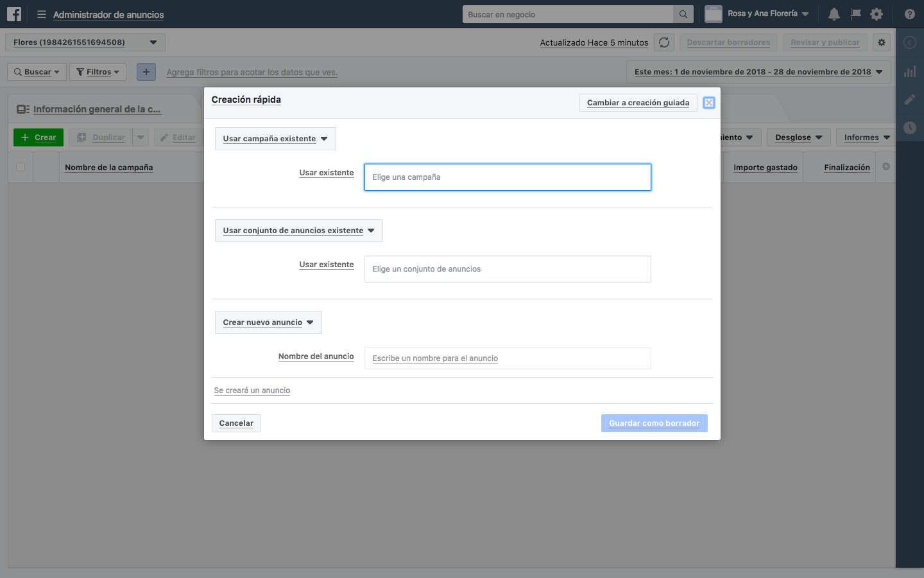Click Descartar borradores

point(728,42)
